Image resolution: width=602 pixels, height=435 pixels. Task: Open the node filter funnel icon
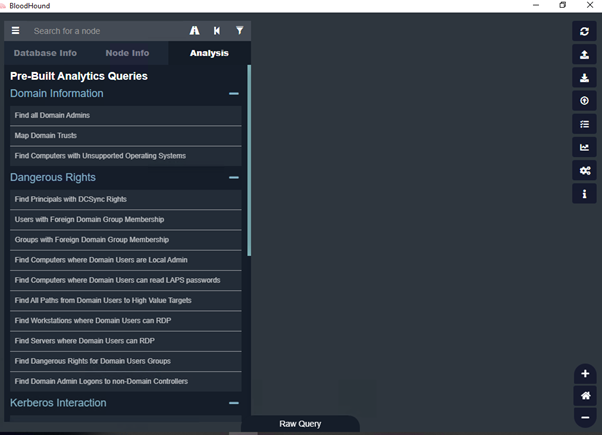(239, 31)
